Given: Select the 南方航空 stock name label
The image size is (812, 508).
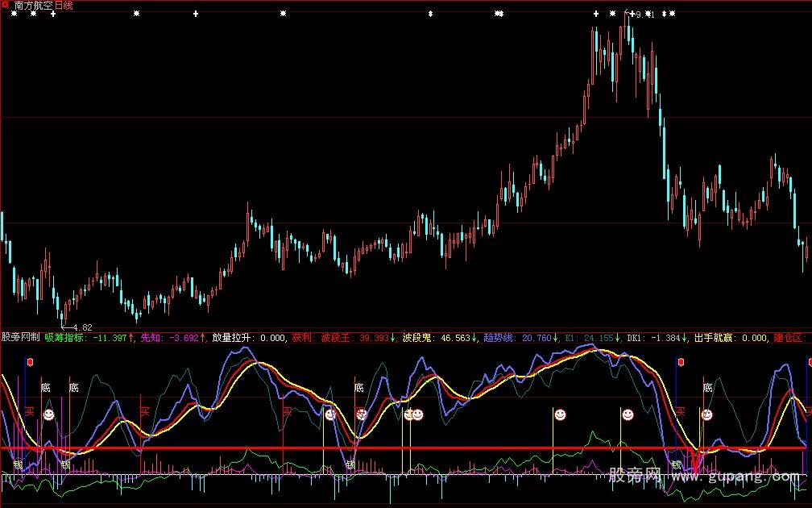Looking at the screenshot, I should [34, 6].
